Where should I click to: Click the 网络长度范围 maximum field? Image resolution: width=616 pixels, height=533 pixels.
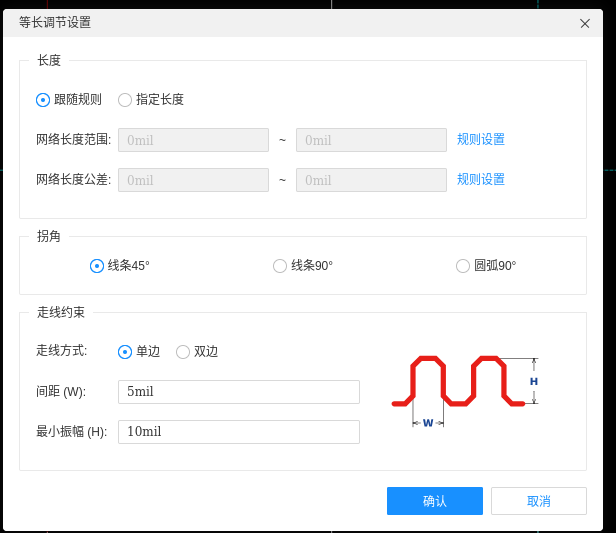(x=371, y=140)
